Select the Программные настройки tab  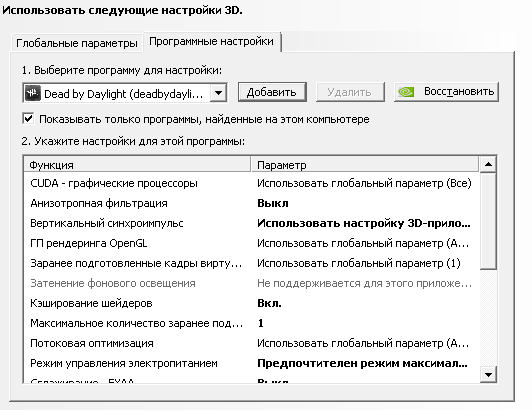coord(211,41)
